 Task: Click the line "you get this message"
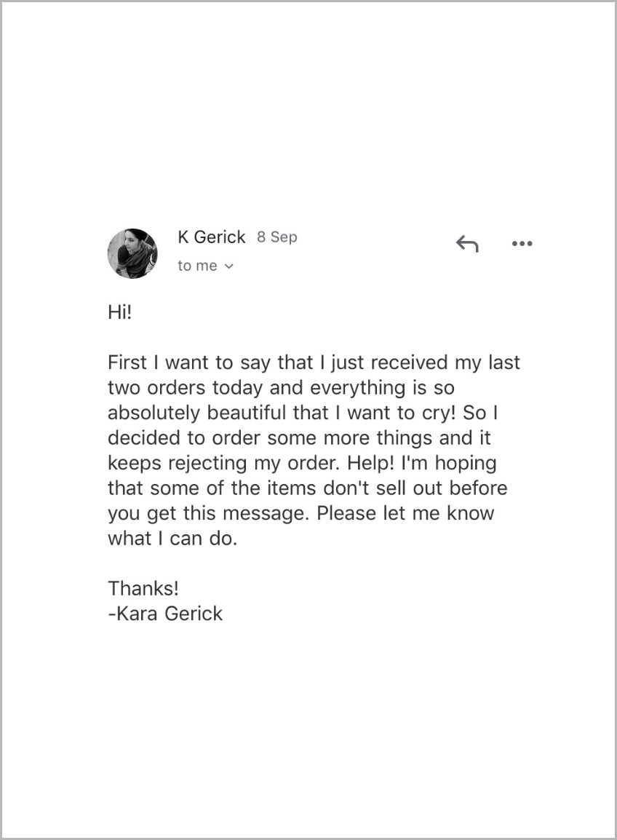point(301,513)
